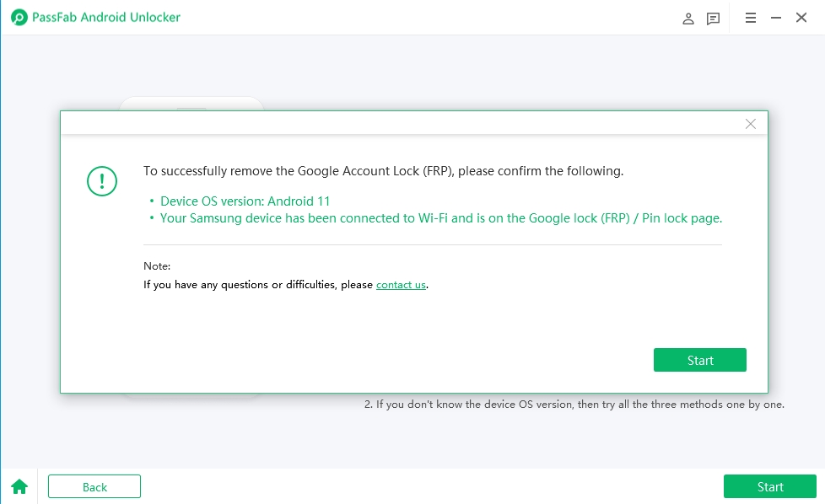Click the tip about trying three methods

[x=574, y=405]
